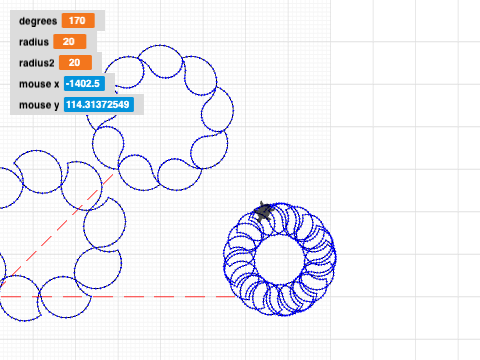Click the turtle sprite on the stage
Viewport: 480px width, 360px height.
[x=264, y=211]
